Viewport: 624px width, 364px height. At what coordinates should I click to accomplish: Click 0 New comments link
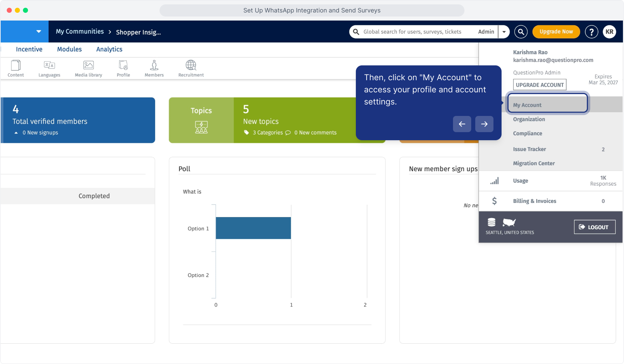pyautogui.click(x=315, y=133)
